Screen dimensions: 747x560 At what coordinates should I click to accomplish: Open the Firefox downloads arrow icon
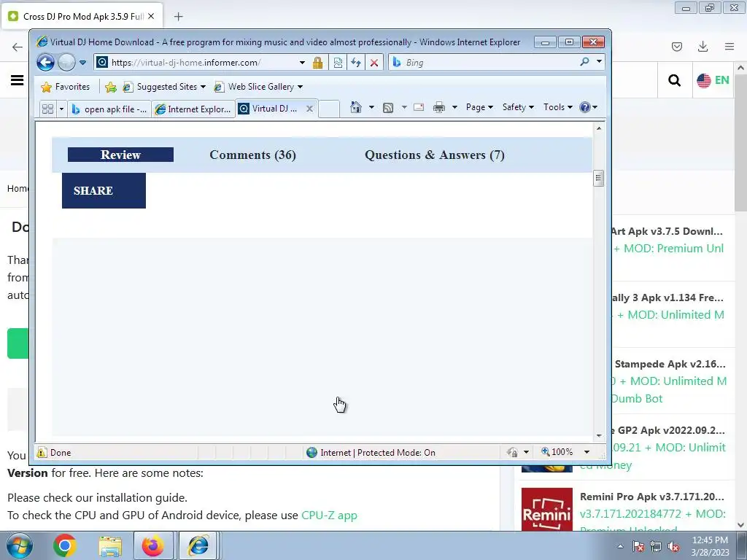tap(703, 47)
